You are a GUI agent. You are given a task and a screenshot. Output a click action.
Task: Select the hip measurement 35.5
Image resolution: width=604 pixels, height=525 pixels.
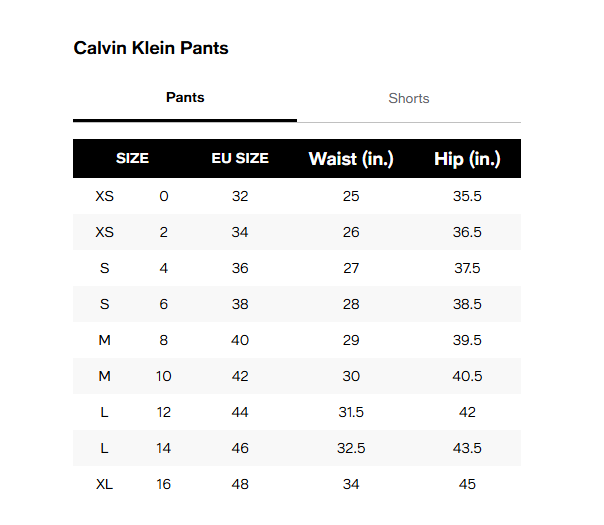click(x=467, y=196)
